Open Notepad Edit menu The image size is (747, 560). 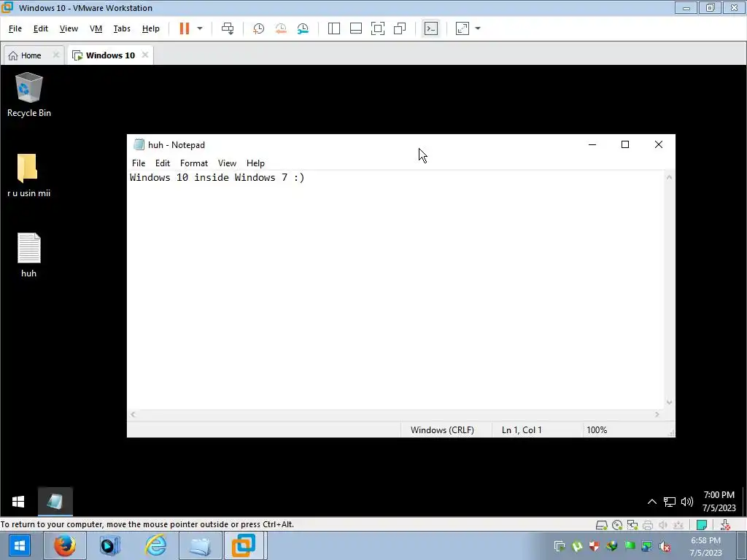(x=163, y=163)
